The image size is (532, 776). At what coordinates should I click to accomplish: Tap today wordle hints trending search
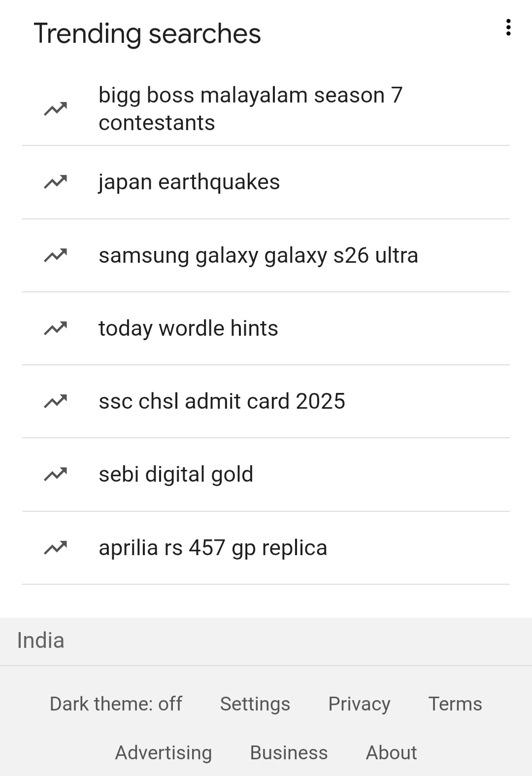coord(188,328)
